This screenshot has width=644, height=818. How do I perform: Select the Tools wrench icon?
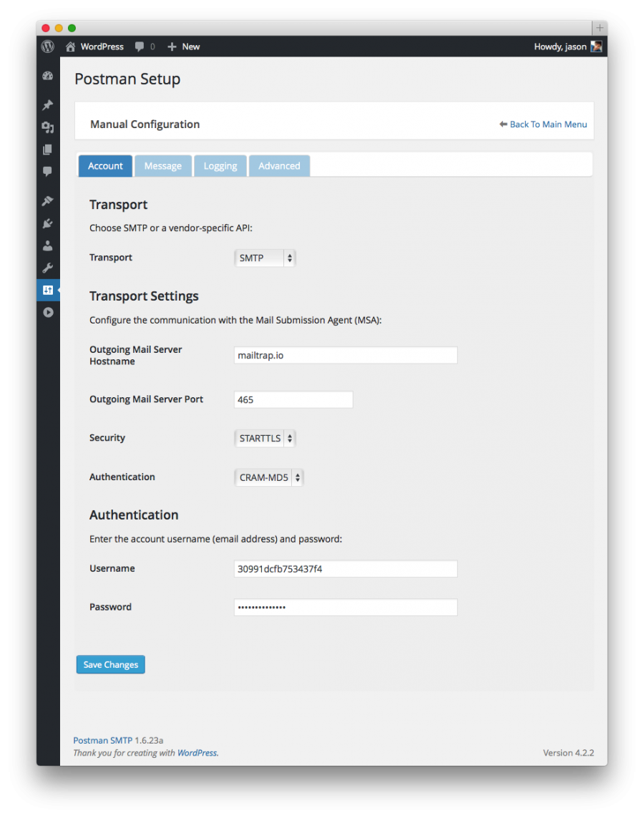47,268
